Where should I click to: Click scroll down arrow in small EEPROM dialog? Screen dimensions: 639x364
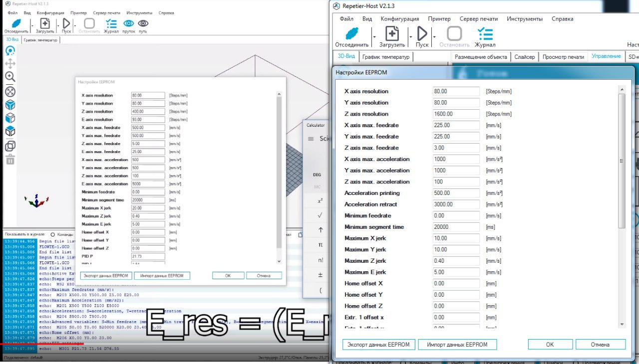pos(279,261)
